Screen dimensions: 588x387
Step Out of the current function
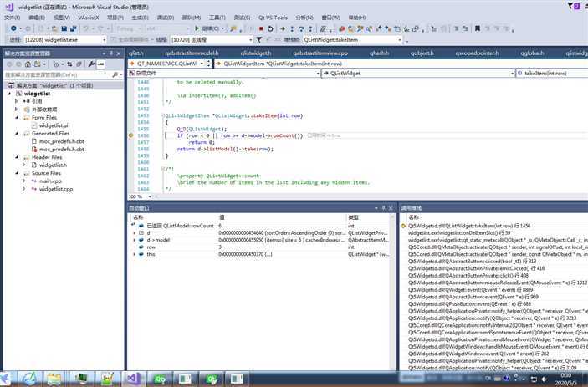(x=310, y=28)
